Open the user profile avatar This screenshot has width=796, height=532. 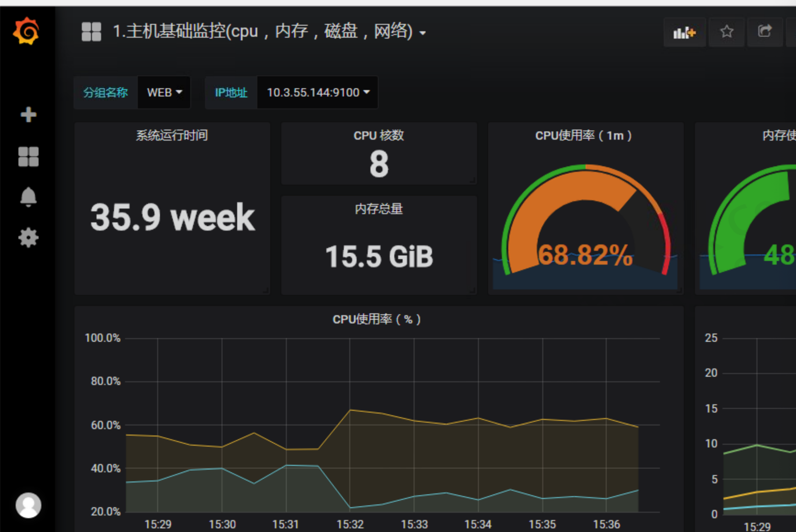pyautogui.click(x=28, y=505)
